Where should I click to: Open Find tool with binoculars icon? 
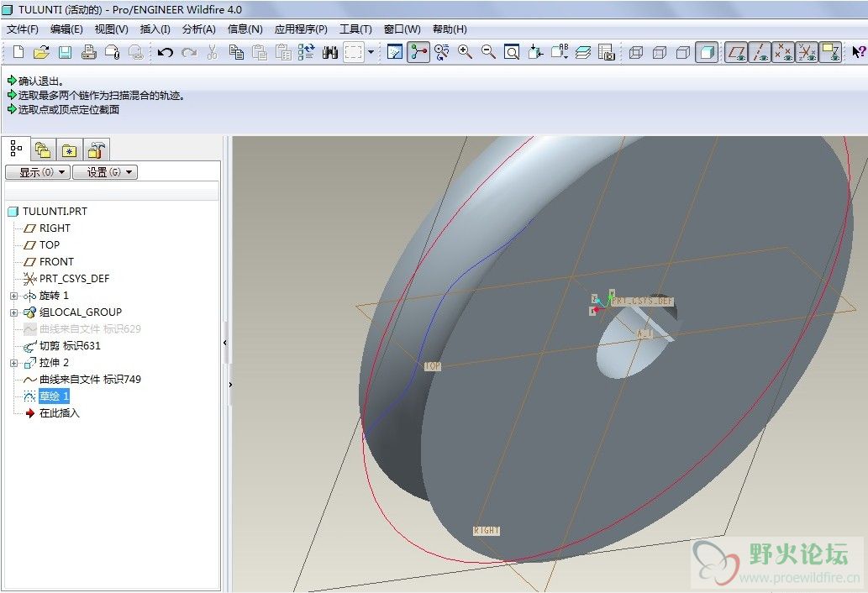click(x=330, y=52)
